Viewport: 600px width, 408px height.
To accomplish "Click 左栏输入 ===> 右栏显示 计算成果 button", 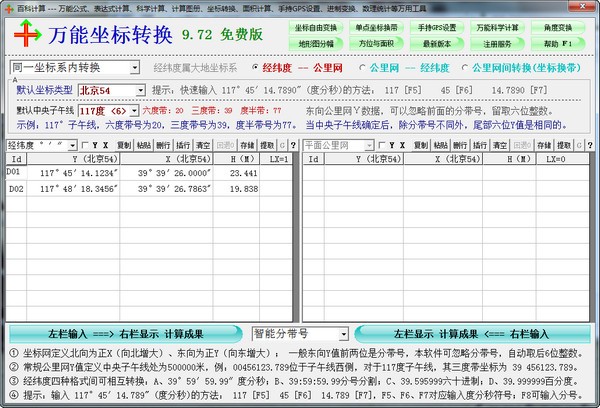I will coord(126,334).
